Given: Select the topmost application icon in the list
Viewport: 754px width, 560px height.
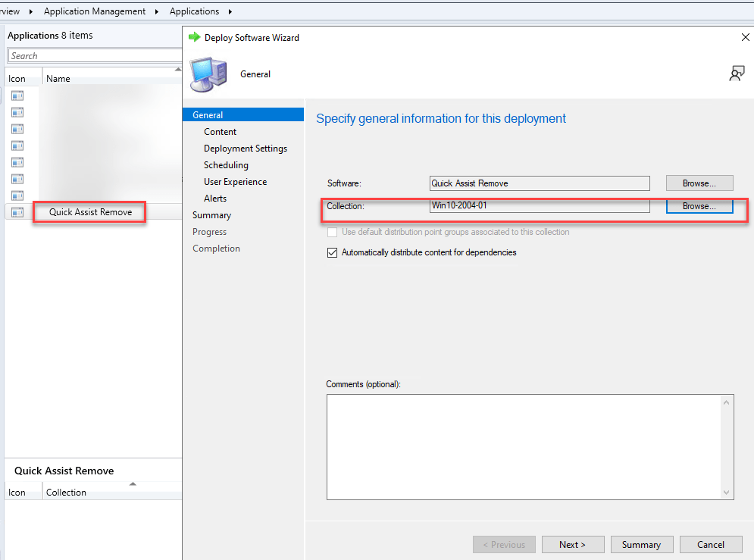Looking at the screenshot, I should tap(18, 95).
